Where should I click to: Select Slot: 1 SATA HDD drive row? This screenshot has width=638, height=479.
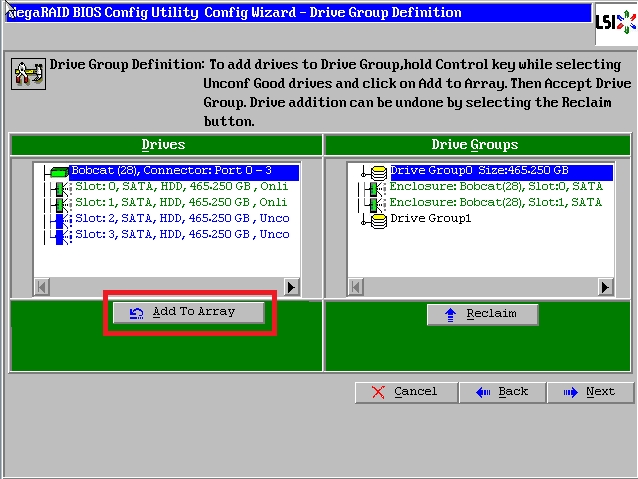click(181, 202)
